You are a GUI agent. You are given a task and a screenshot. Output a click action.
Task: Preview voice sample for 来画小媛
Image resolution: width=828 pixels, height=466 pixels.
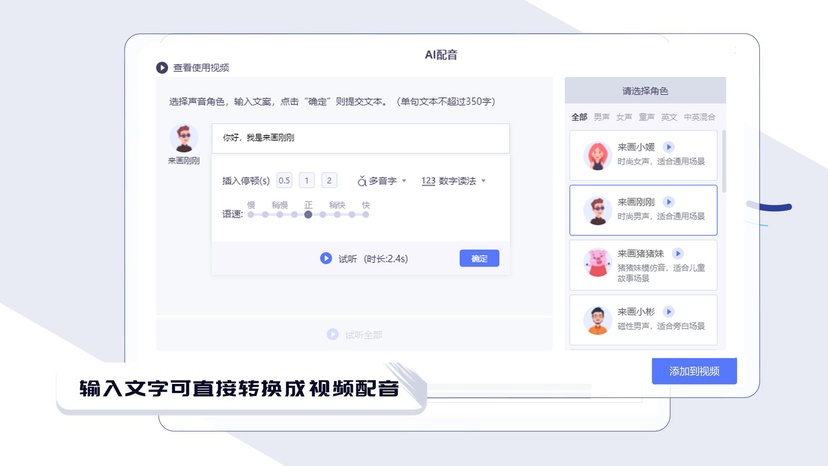[x=669, y=147]
